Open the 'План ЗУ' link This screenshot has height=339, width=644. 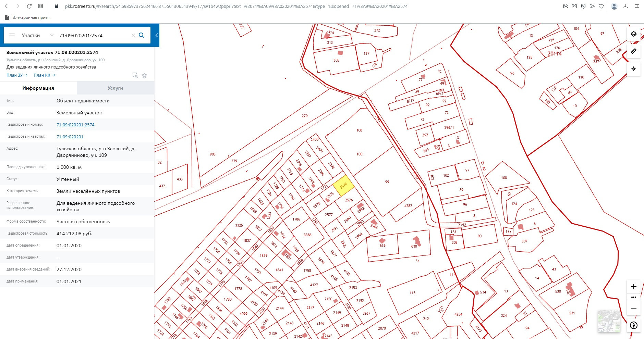tap(17, 75)
